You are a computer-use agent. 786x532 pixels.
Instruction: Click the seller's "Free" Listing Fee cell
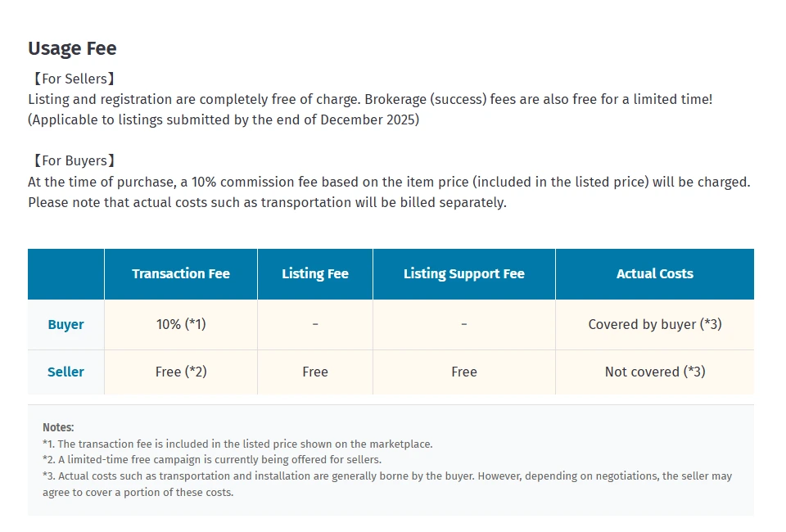[x=315, y=372]
